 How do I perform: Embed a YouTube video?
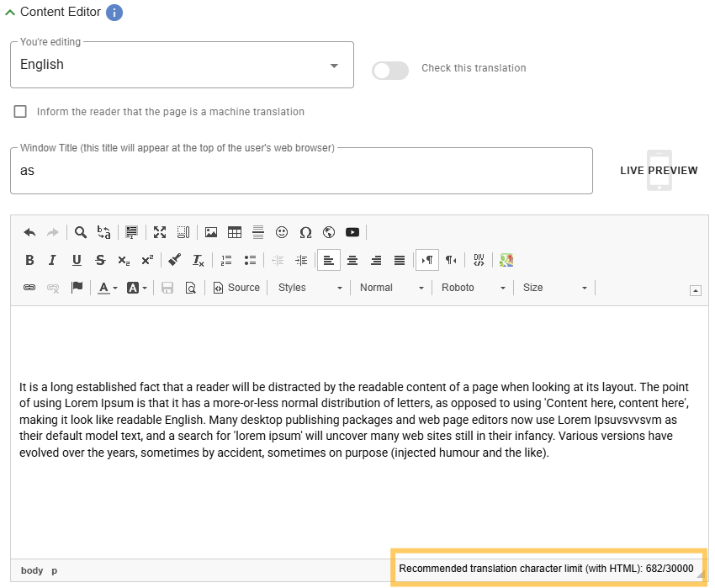tap(352, 233)
